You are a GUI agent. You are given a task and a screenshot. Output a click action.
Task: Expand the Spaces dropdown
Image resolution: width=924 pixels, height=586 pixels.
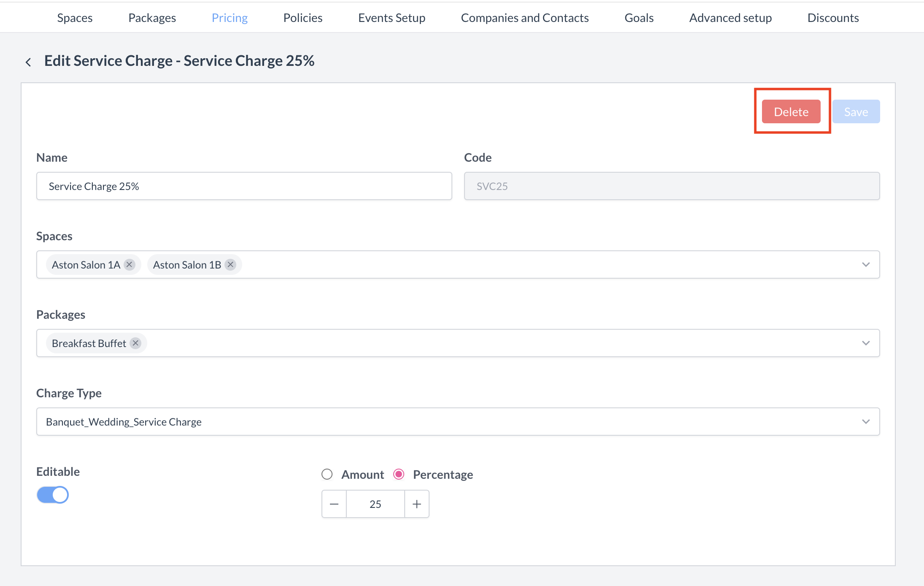(x=866, y=264)
